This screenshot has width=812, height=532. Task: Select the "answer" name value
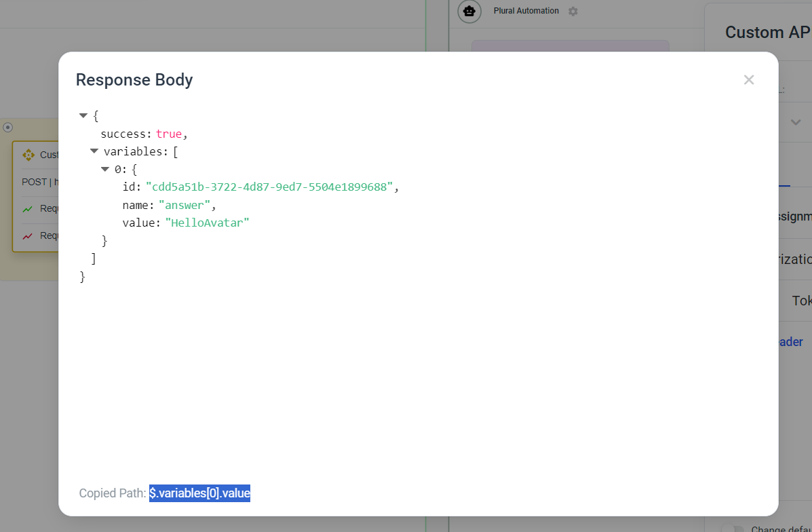(185, 205)
